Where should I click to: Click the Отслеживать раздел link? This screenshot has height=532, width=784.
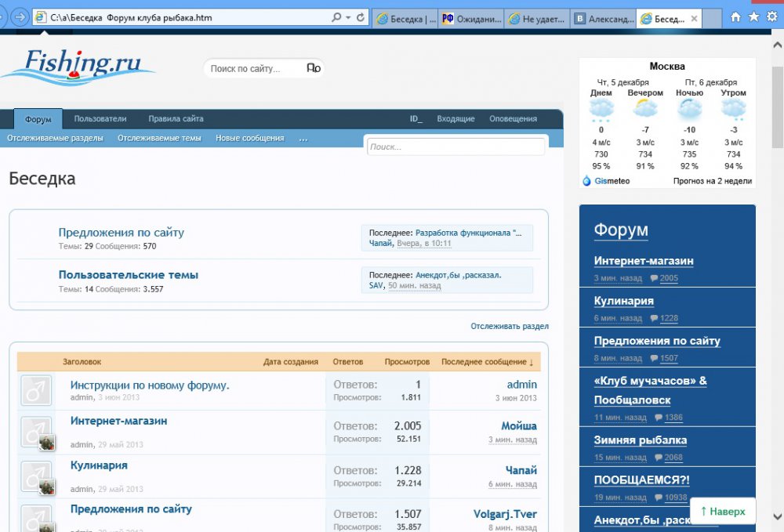(510, 326)
